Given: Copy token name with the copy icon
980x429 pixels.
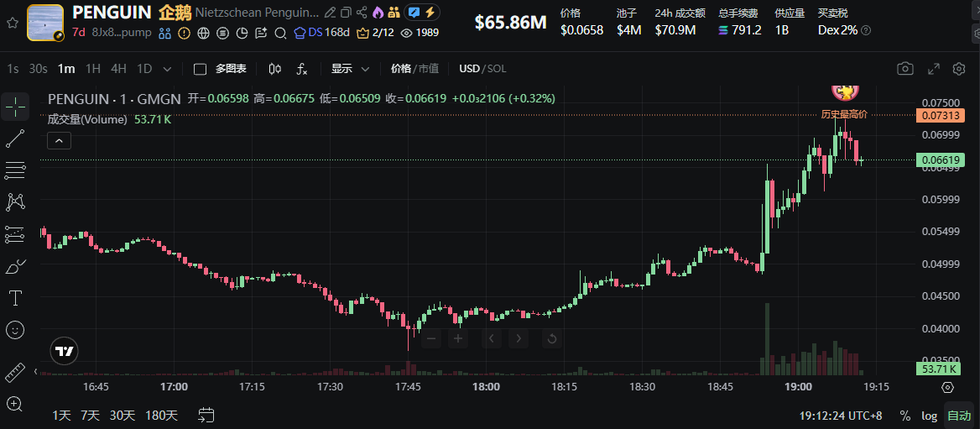Looking at the screenshot, I should (x=346, y=12).
